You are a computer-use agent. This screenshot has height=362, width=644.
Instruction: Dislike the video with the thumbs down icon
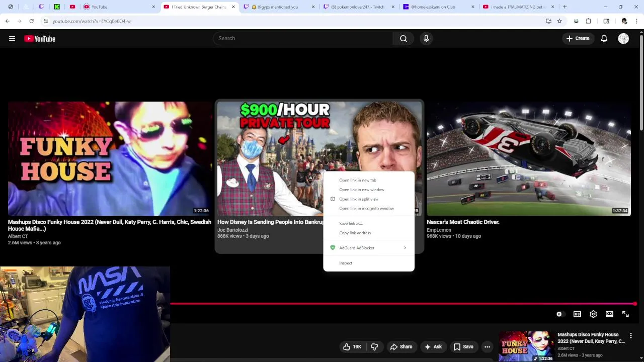374,347
